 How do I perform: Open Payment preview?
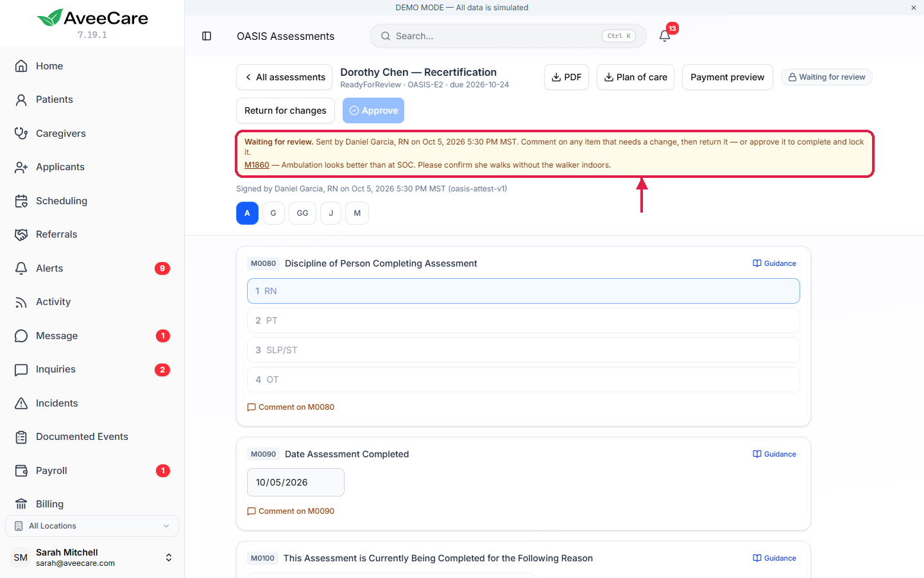pos(728,77)
